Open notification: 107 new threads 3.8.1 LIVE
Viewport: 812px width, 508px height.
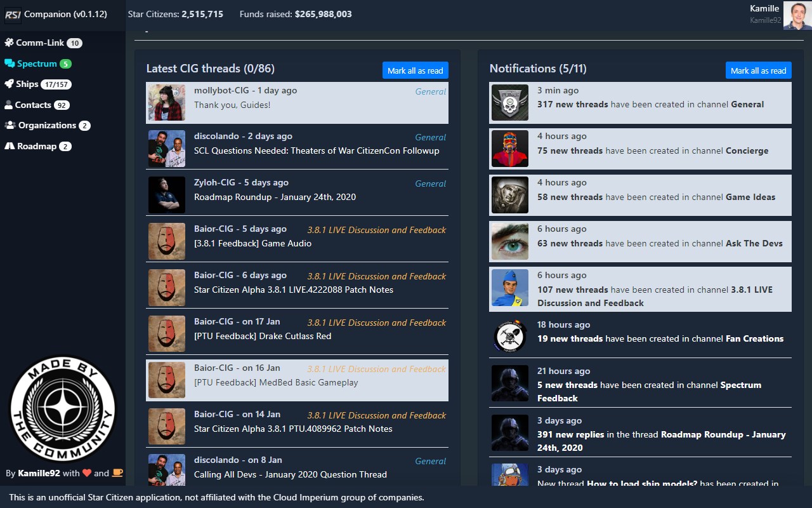pos(640,290)
